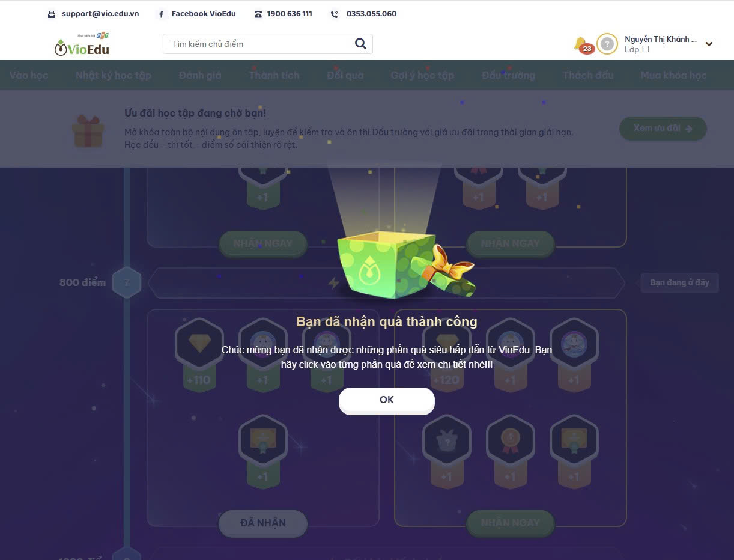Click the Facebook icon in the top bar
Image resolution: width=734 pixels, height=560 pixels.
(x=161, y=14)
